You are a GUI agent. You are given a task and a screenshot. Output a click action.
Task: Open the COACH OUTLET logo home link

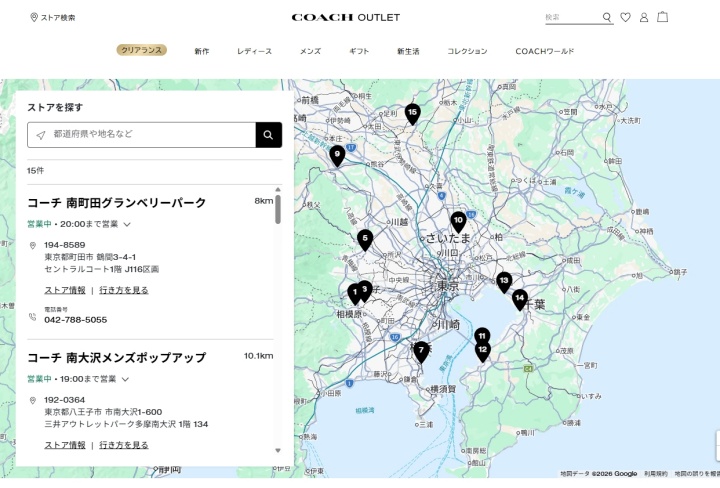coord(346,17)
